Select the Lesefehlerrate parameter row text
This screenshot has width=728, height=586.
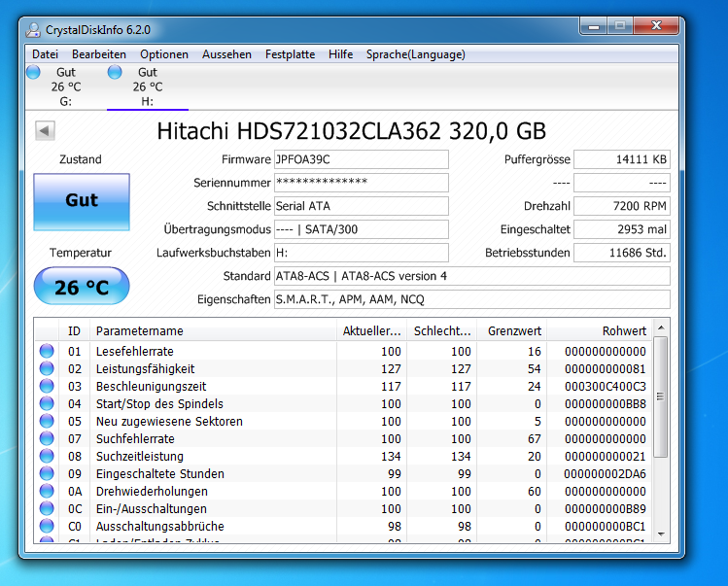[135, 352]
